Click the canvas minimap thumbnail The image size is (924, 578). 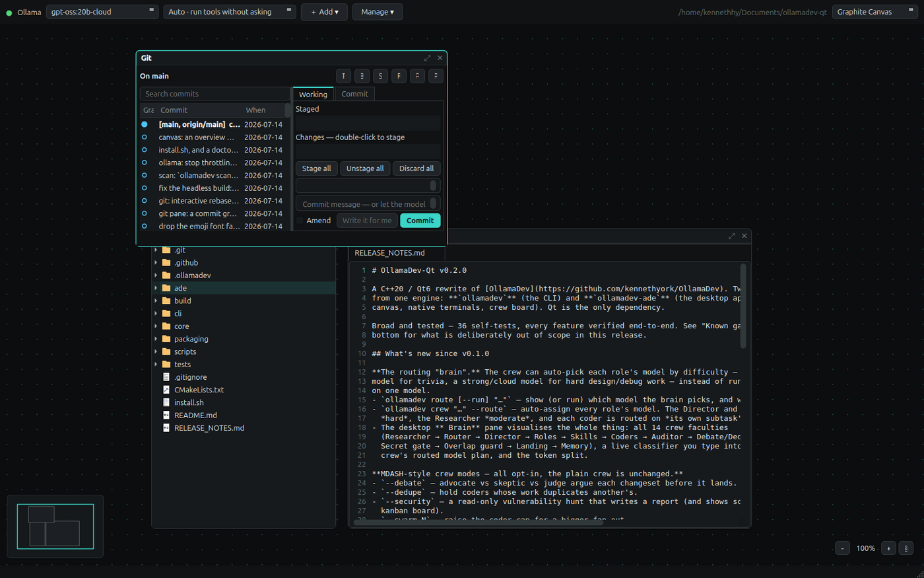(55, 526)
